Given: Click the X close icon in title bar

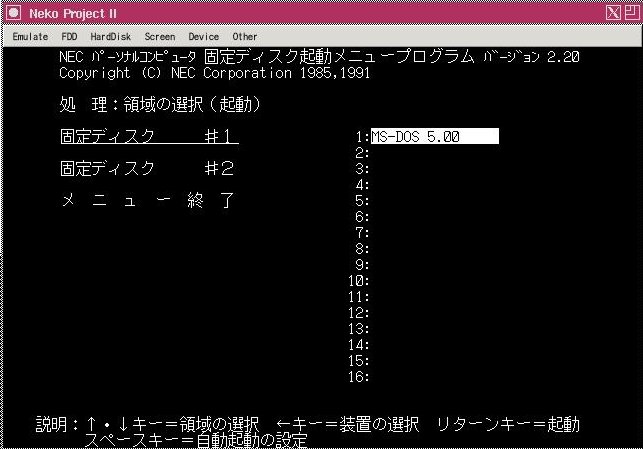Looking at the screenshot, I should [614, 12].
